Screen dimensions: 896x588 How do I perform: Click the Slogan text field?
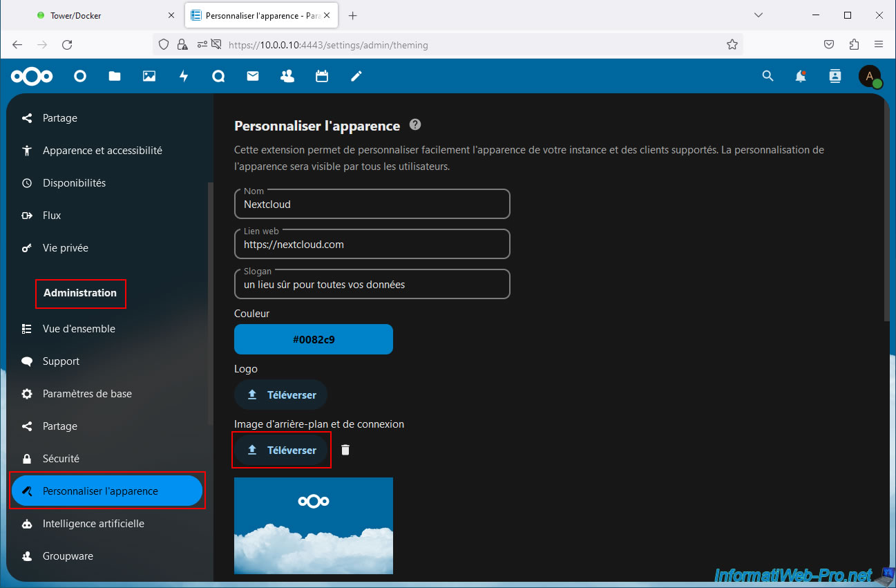click(372, 285)
